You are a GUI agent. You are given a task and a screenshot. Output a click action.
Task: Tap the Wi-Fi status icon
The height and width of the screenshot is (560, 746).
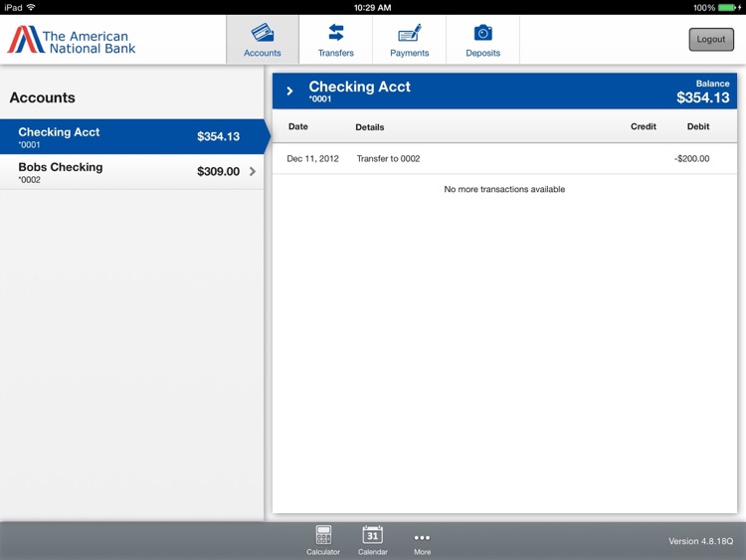coord(31,7)
